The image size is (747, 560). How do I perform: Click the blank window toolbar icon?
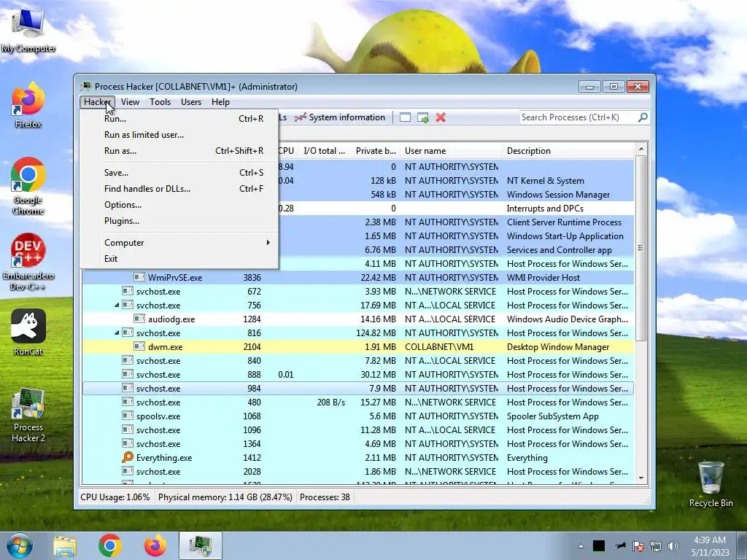point(405,117)
